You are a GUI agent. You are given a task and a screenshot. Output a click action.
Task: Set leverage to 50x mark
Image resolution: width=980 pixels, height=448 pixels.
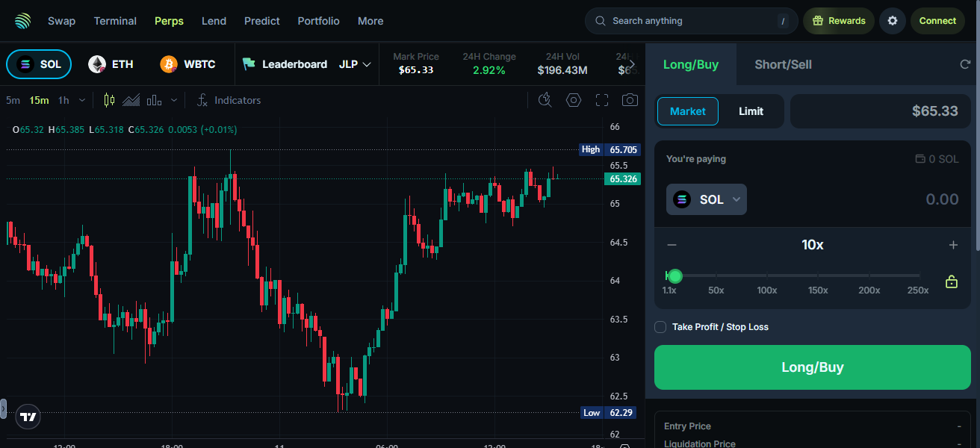click(x=716, y=290)
